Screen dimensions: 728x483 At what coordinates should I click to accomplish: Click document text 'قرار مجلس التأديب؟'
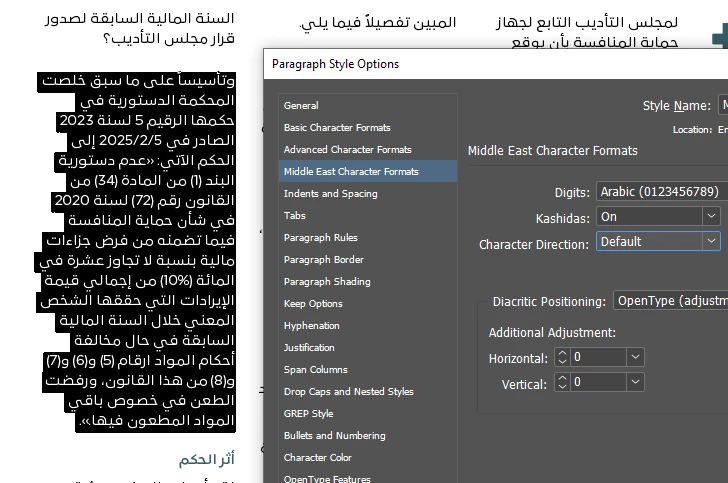point(169,38)
